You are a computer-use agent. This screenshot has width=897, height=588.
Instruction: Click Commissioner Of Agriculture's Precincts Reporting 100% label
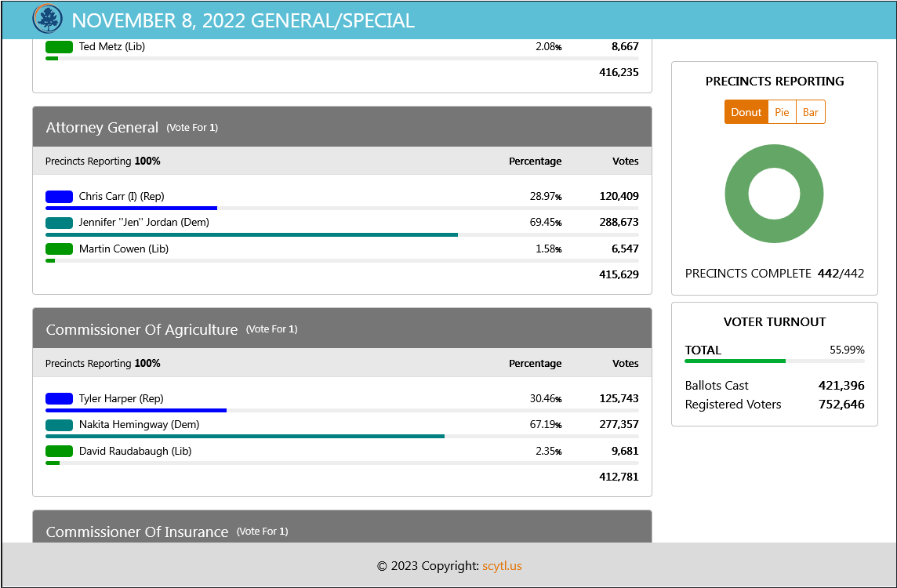[x=103, y=363]
